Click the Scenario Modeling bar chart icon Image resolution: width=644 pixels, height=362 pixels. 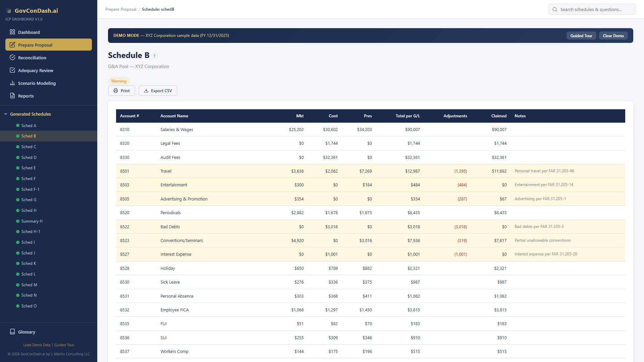pos(12,83)
